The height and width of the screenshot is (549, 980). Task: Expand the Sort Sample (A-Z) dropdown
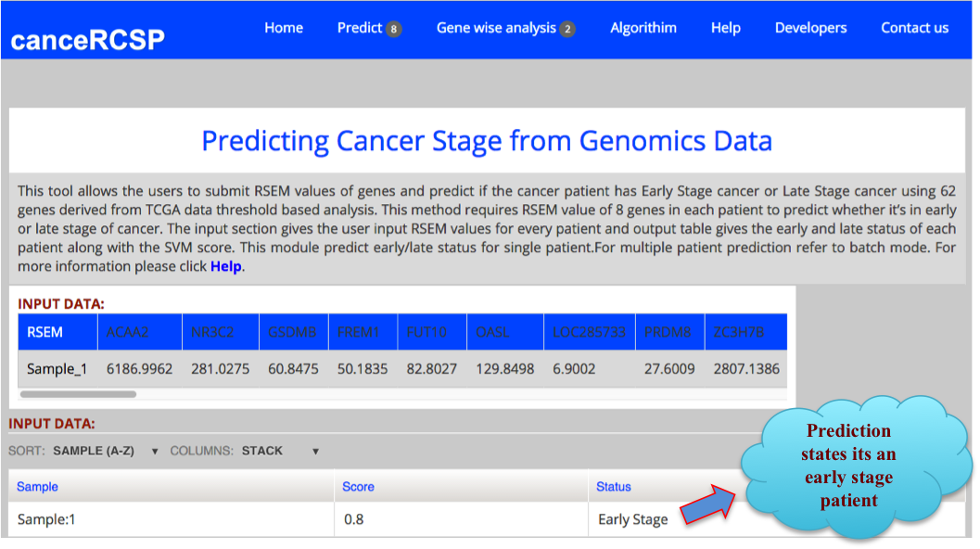(106, 451)
